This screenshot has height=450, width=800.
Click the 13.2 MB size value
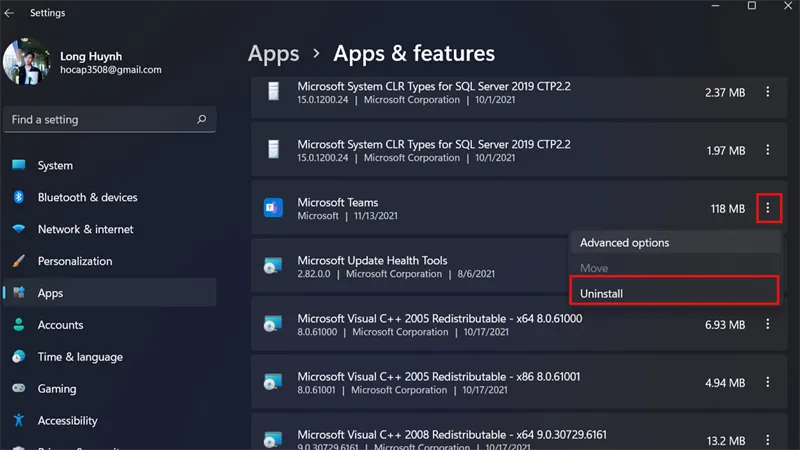pyautogui.click(x=726, y=440)
